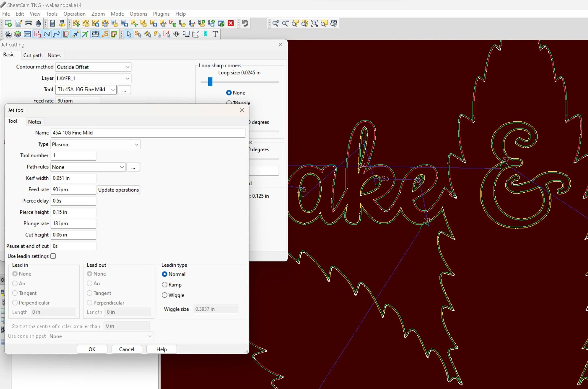Click the Undo arrow icon in toolbar
The height and width of the screenshot is (389, 588).
click(245, 23)
